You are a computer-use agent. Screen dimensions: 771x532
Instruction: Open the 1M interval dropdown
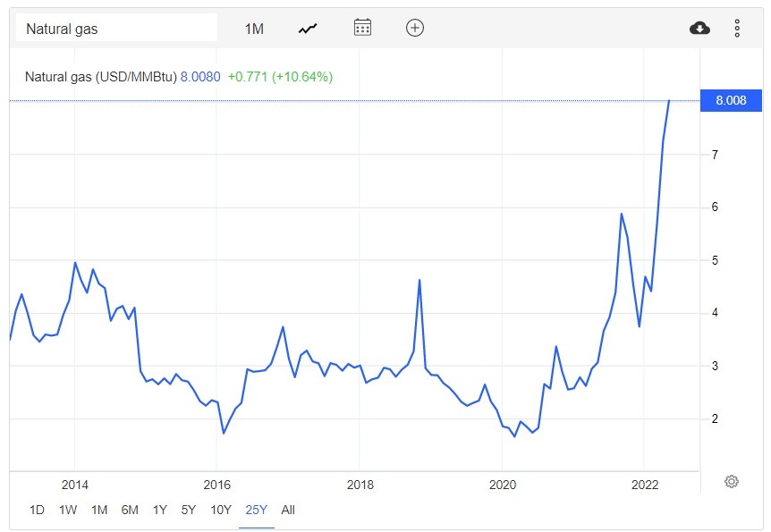[x=254, y=29]
